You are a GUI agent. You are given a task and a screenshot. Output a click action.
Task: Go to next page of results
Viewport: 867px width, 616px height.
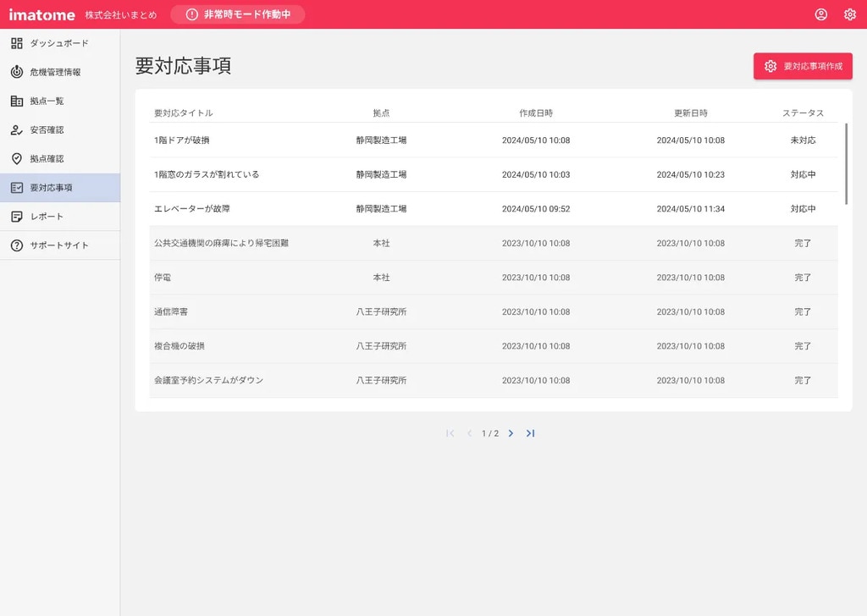pyautogui.click(x=511, y=433)
